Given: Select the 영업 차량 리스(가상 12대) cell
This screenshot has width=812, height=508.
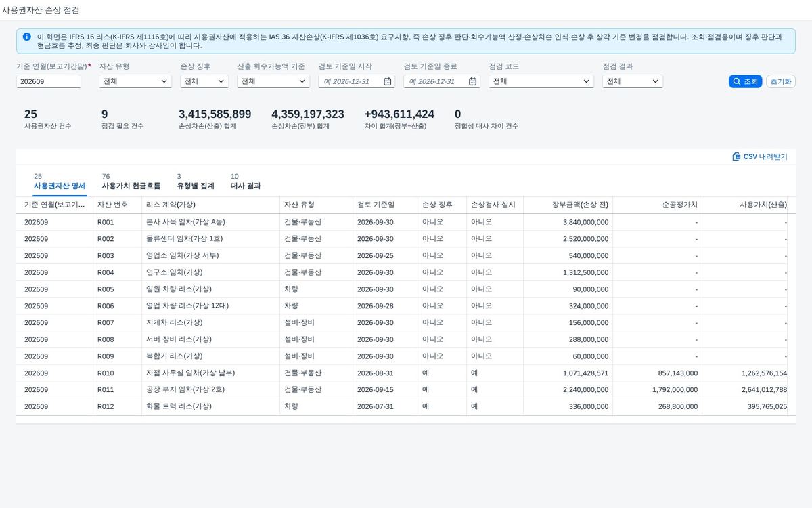Looking at the screenshot, I should tap(211, 305).
